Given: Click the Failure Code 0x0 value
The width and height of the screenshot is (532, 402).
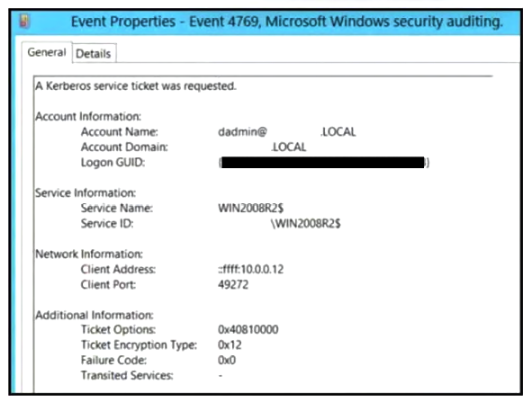Looking at the screenshot, I should (x=227, y=361).
